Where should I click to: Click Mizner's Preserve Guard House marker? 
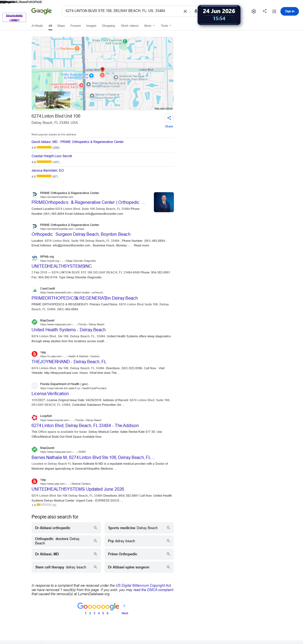point(92,96)
